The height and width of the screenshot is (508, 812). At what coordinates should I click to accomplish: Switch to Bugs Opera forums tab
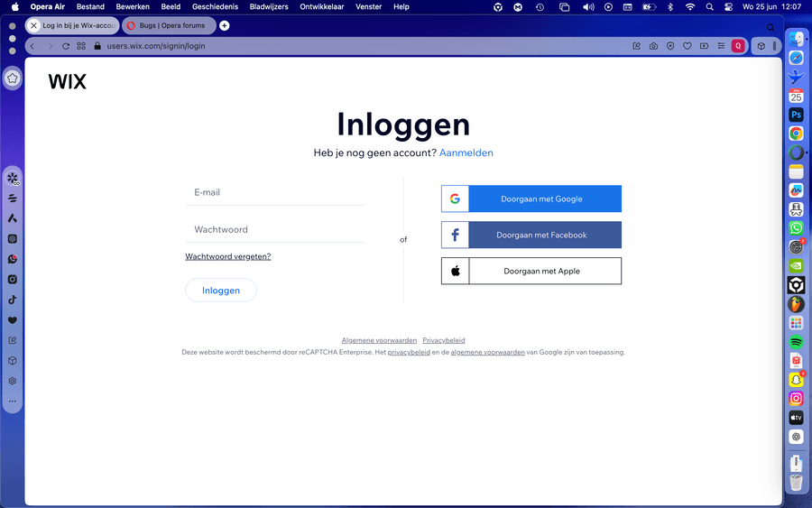coord(169,25)
